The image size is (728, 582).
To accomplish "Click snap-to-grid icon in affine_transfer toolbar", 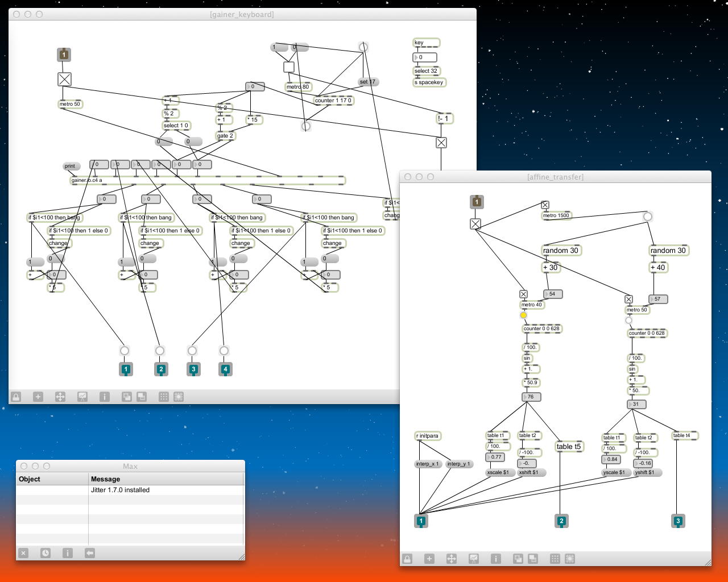I will [x=569, y=559].
